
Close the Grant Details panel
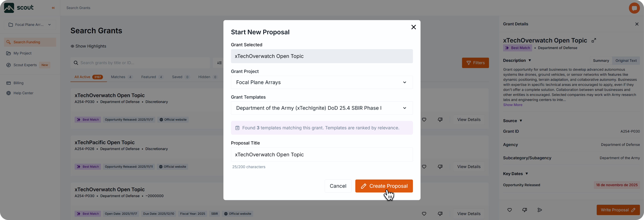pos(637,24)
